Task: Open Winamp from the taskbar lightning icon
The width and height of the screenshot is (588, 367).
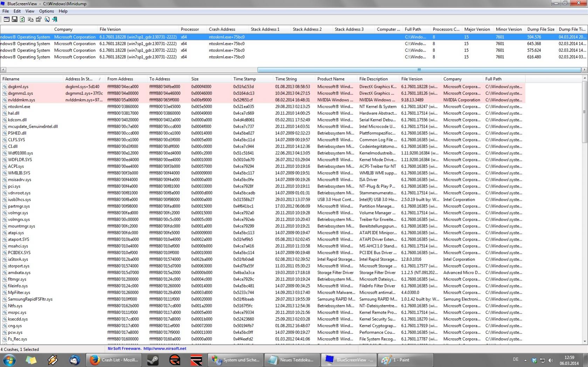Action: pyautogui.click(x=53, y=360)
